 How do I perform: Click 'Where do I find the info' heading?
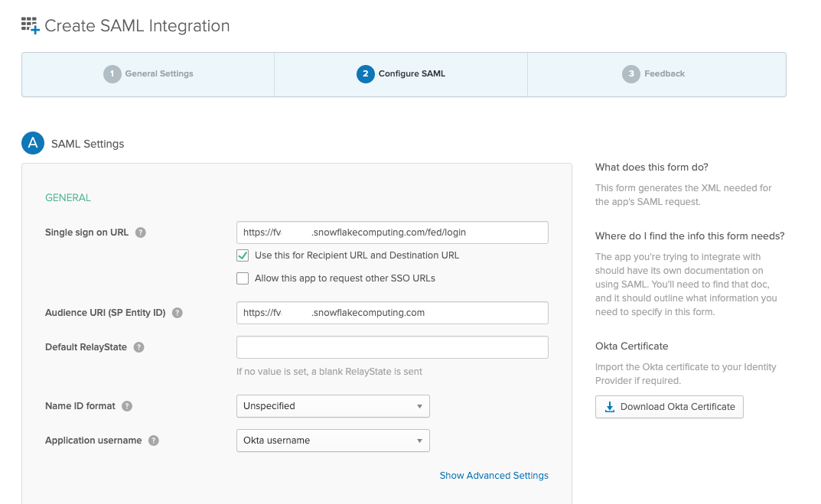pyautogui.click(x=689, y=236)
